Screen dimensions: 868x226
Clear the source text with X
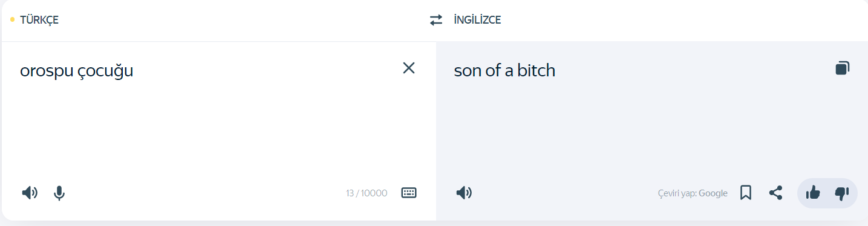(409, 68)
